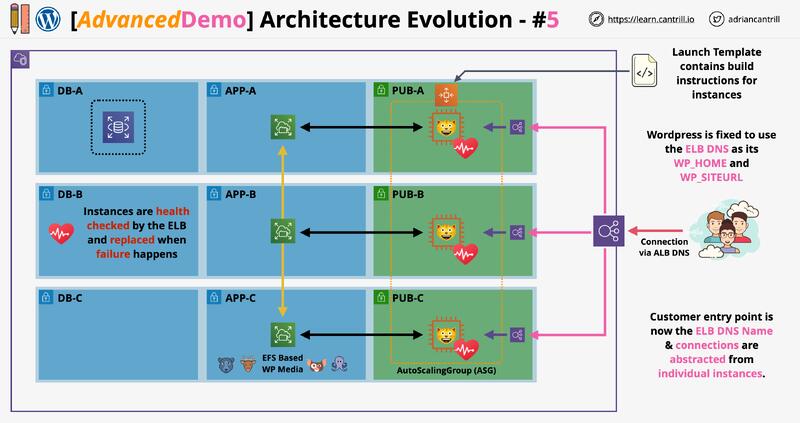Click the VPC cloud icon at corner
Viewport: 800px width, 423px height.
pos(20,59)
